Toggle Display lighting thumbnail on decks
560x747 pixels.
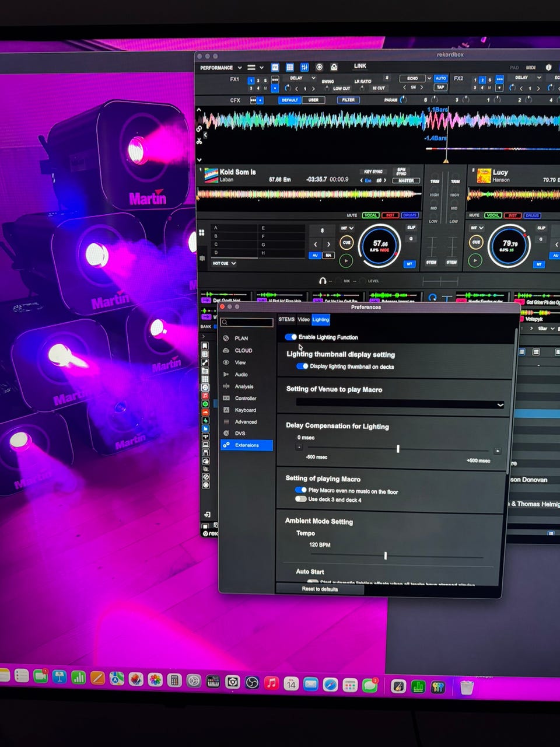[x=302, y=366]
